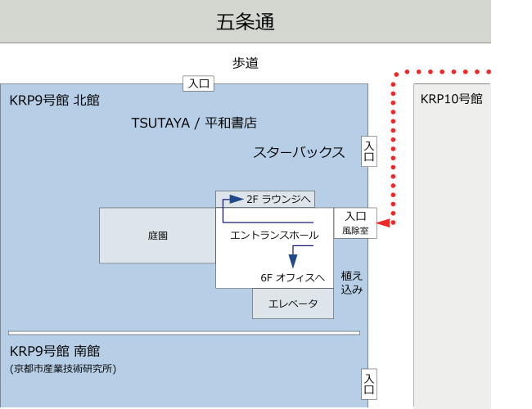Click the red dotted route line

394,147
